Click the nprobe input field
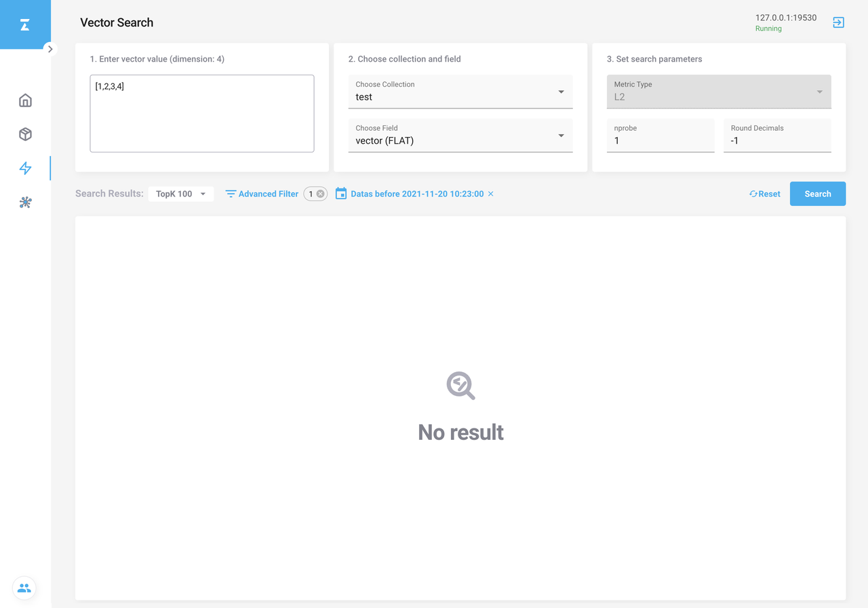868x608 pixels. click(x=660, y=140)
